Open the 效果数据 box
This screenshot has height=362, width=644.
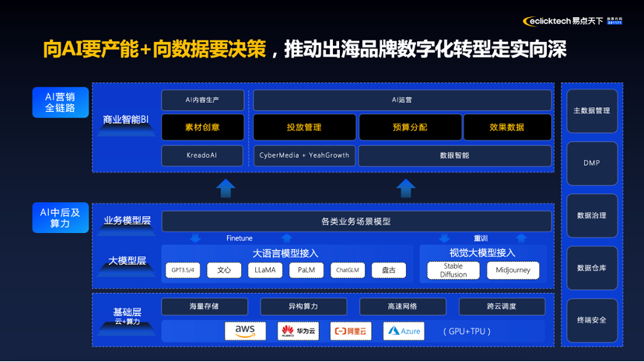[507, 127]
